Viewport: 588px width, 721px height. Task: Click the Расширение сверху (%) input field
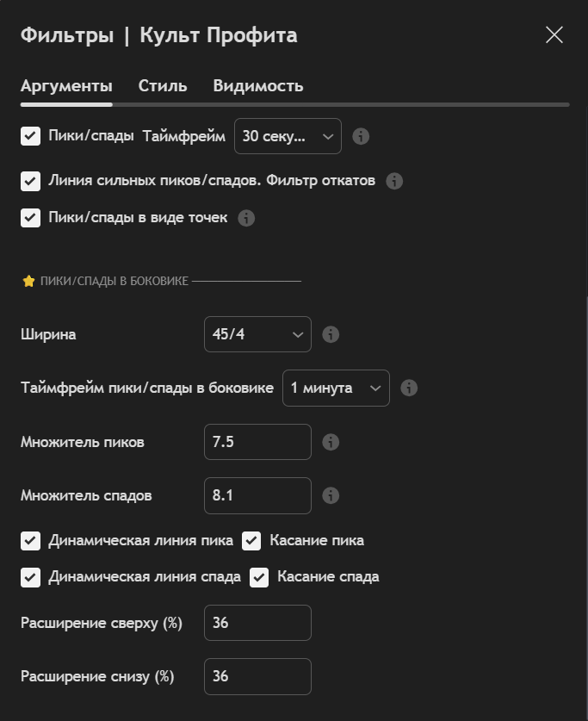coord(257,623)
